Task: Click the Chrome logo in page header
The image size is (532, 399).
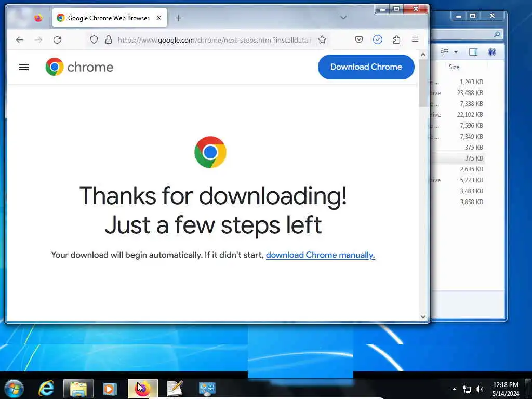Action: click(x=79, y=67)
